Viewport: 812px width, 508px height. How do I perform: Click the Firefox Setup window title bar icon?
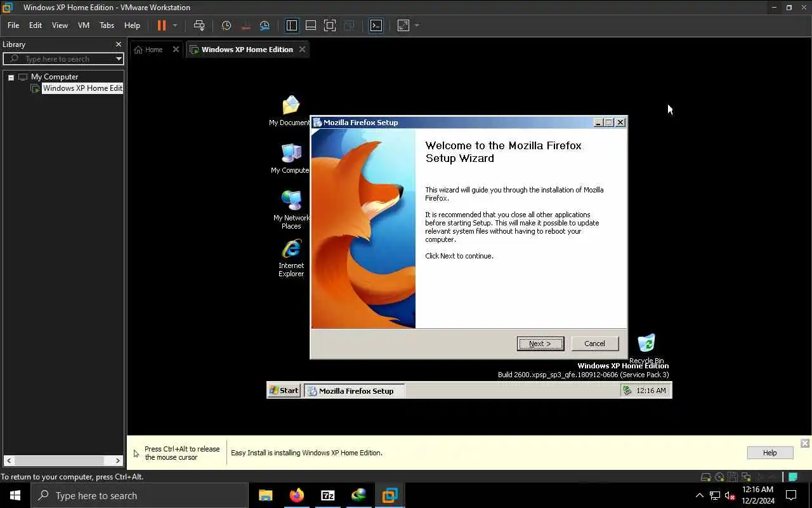[x=317, y=123]
